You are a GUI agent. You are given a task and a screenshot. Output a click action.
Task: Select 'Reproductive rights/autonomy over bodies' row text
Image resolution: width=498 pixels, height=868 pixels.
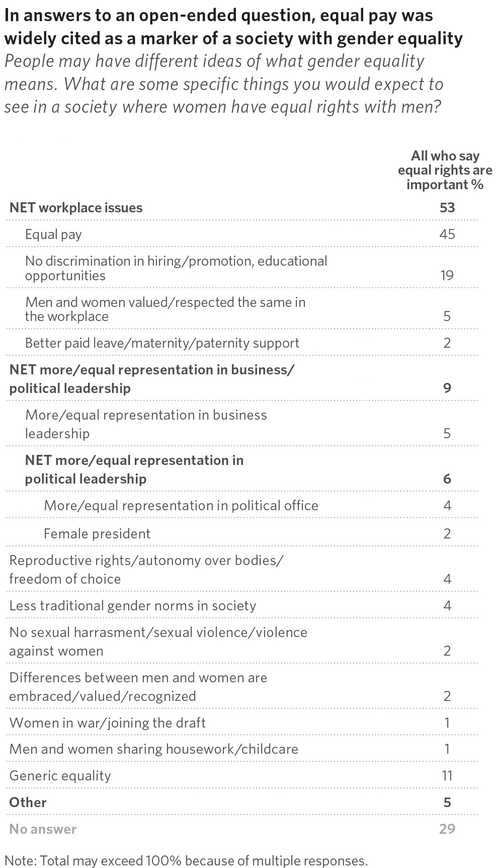[x=147, y=570]
